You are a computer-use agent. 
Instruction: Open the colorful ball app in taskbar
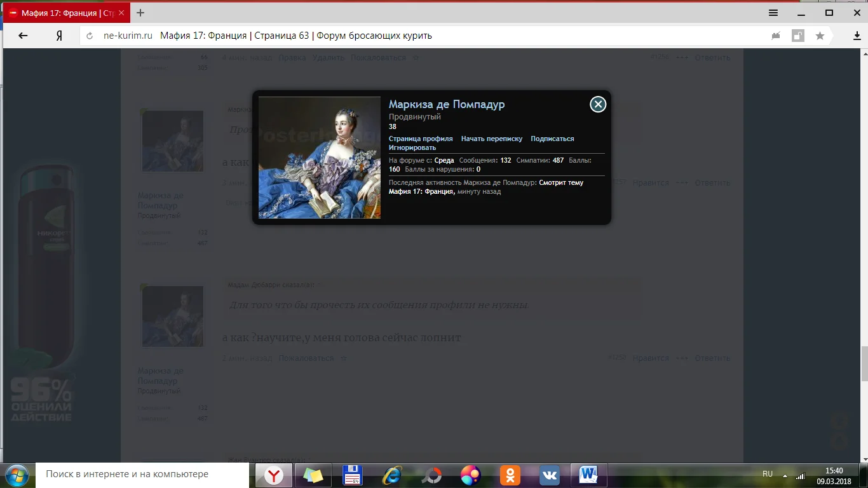point(471,475)
